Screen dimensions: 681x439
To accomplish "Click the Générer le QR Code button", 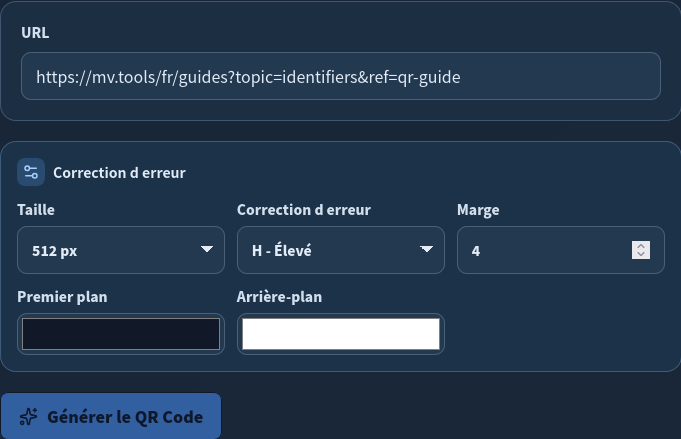I will [111, 416].
